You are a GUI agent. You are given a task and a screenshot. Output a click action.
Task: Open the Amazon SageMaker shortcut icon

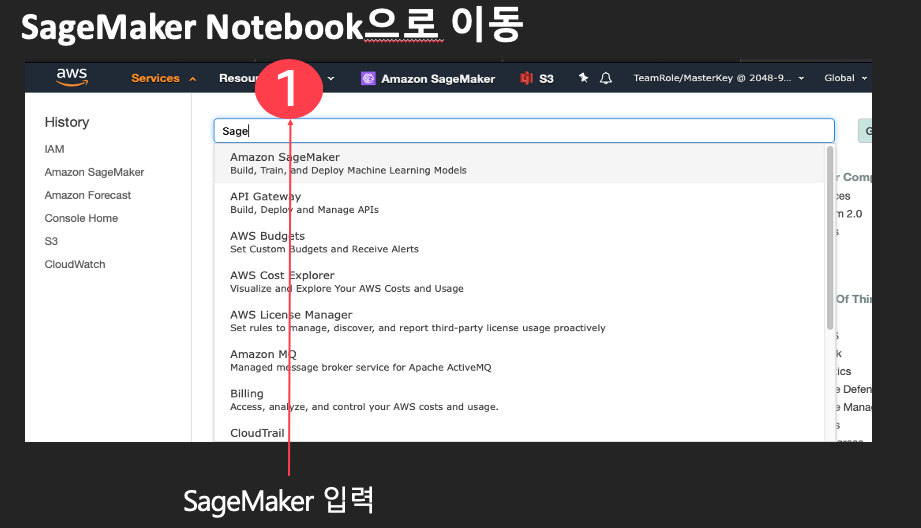coord(368,78)
